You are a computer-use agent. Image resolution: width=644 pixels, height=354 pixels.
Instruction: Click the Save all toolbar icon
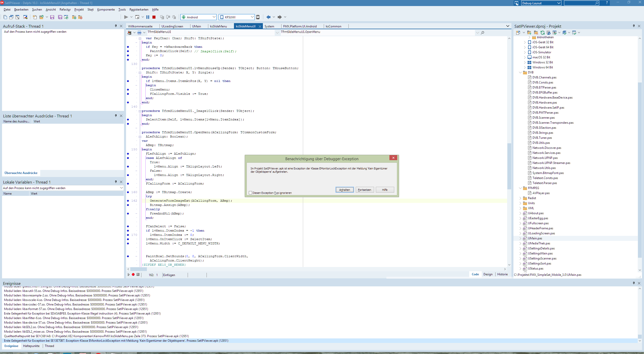coord(60,17)
